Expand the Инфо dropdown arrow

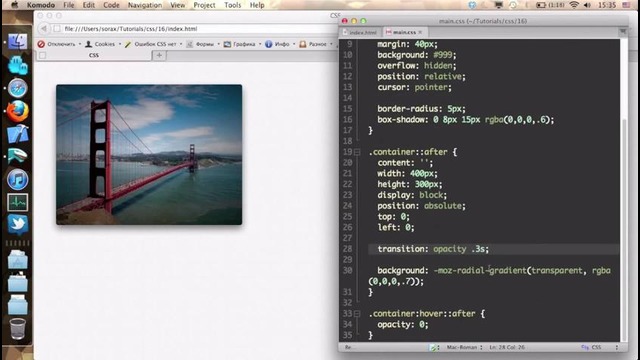[x=294, y=44]
